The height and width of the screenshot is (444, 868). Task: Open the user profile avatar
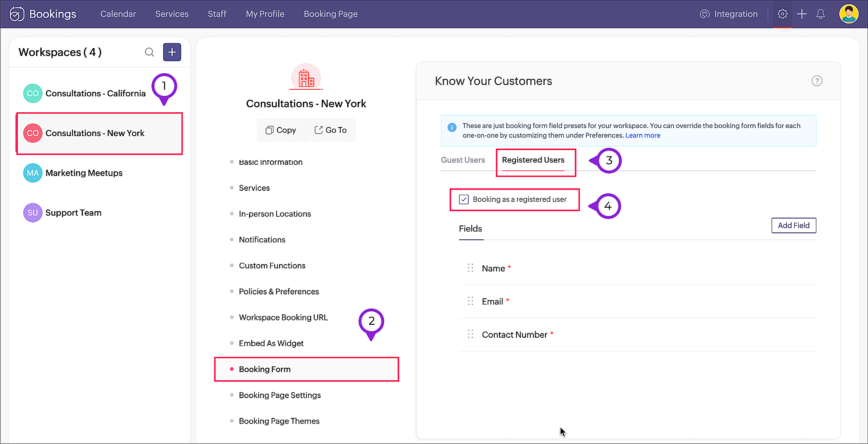848,14
